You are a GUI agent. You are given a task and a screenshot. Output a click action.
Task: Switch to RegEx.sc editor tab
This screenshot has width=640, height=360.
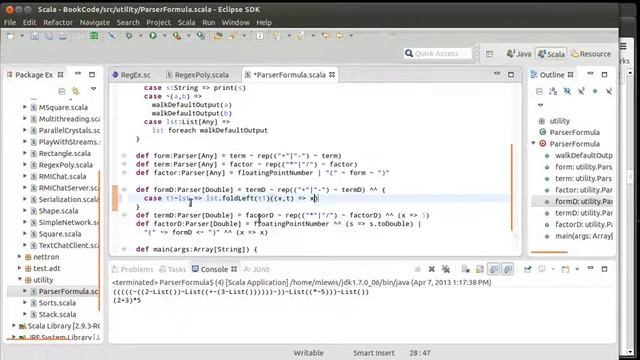[131, 75]
